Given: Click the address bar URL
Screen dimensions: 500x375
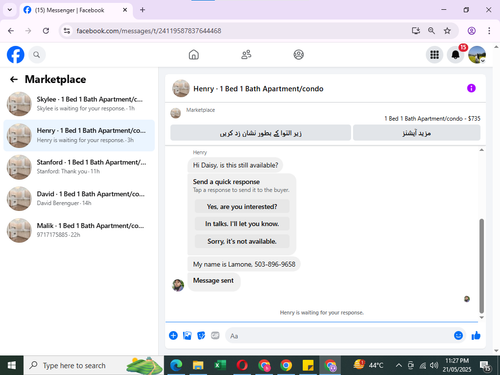Looking at the screenshot, I should click(x=149, y=31).
